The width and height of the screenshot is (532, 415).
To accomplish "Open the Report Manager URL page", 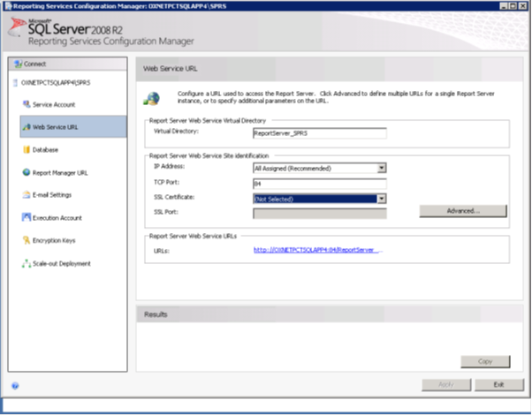I will click(x=60, y=172).
